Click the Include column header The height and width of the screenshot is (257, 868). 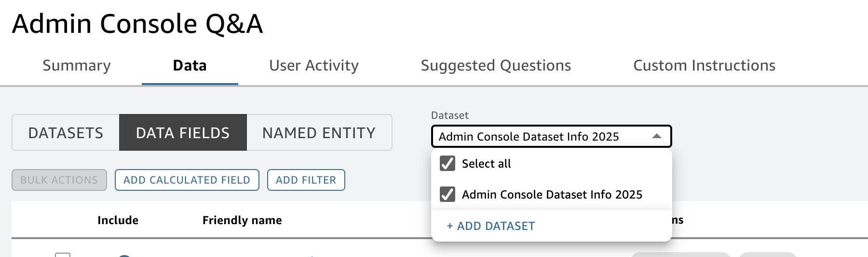click(118, 220)
